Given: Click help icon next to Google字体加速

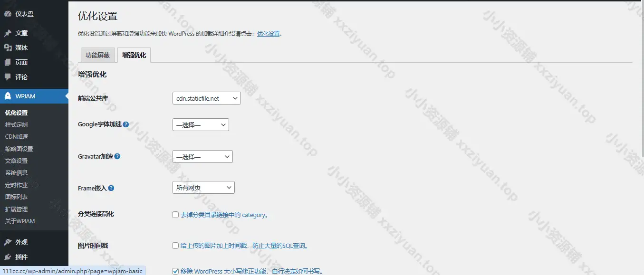Looking at the screenshot, I should coord(126,124).
